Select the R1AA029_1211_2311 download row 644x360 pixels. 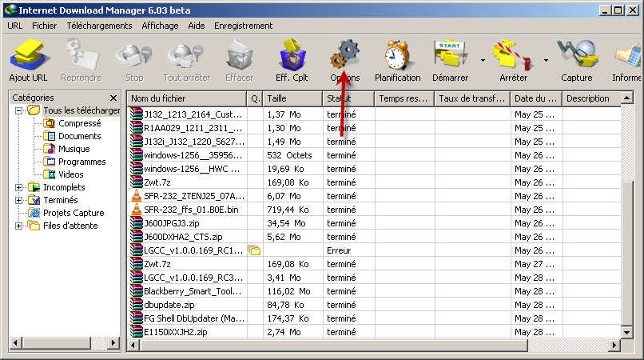coord(374,128)
